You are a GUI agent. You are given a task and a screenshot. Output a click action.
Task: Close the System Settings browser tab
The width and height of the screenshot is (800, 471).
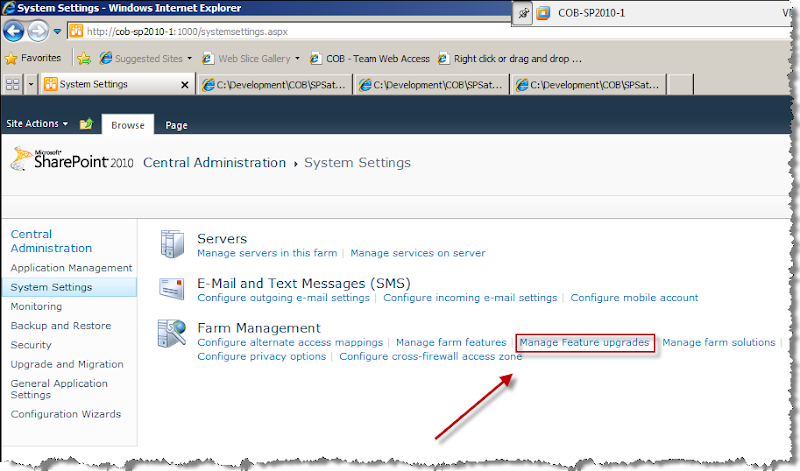coord(185,85)
